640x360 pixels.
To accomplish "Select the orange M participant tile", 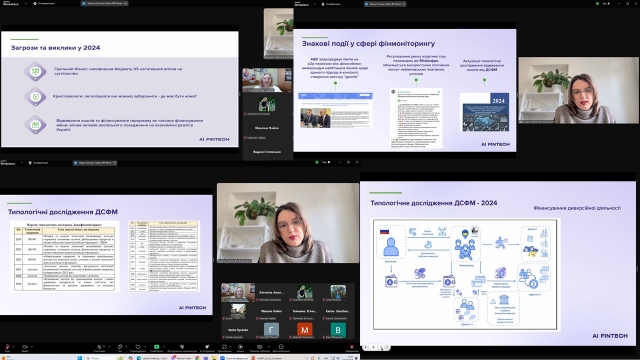I will 304,330.
